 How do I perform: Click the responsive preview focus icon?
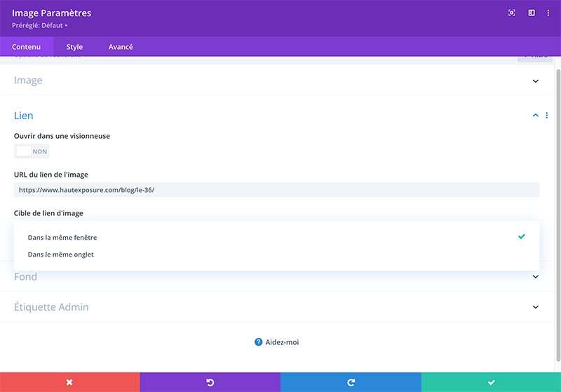click(x=512, y=13)
